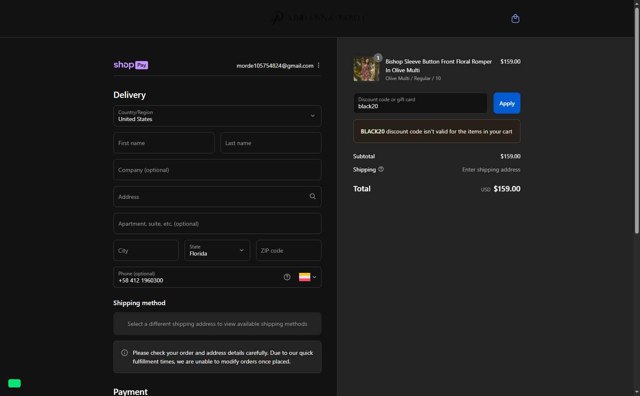Screen dimensions: 640x396
Task: Focus the Last name field
Action: click(x=271, y=143)
